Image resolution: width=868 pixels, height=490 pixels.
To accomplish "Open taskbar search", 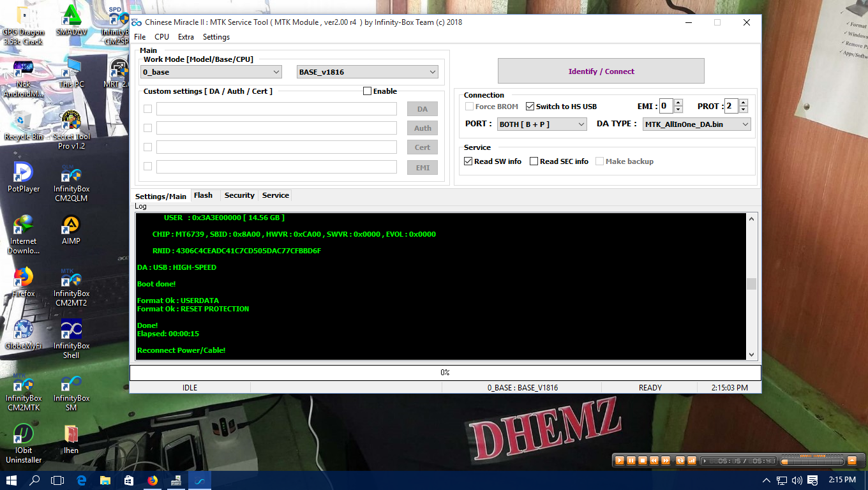I will point(35,480).
